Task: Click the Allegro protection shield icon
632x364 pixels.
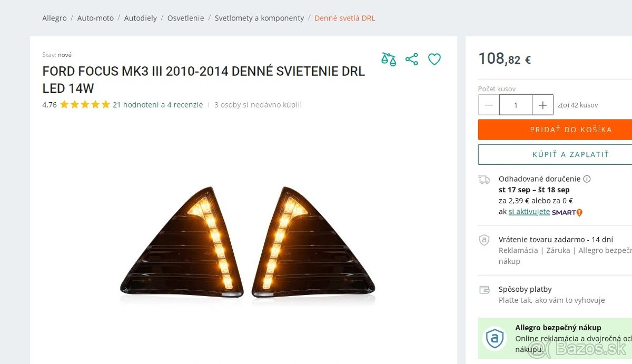Action: coord(484,240)
